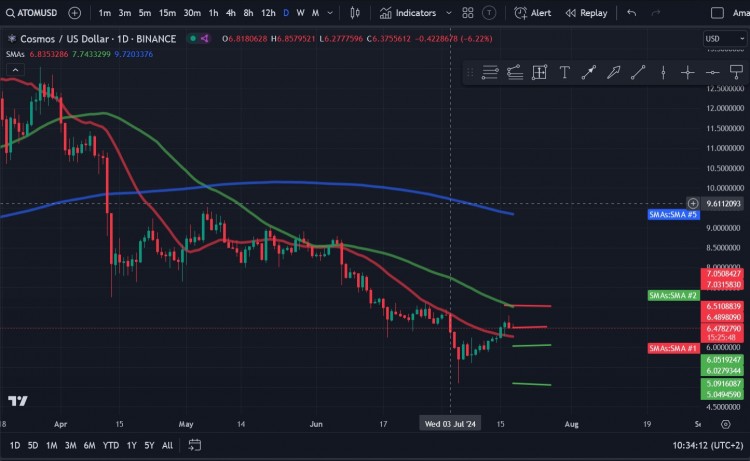This screenshot has height=461, width=750.
Task: Show All available data range
Action: (167, 445)
